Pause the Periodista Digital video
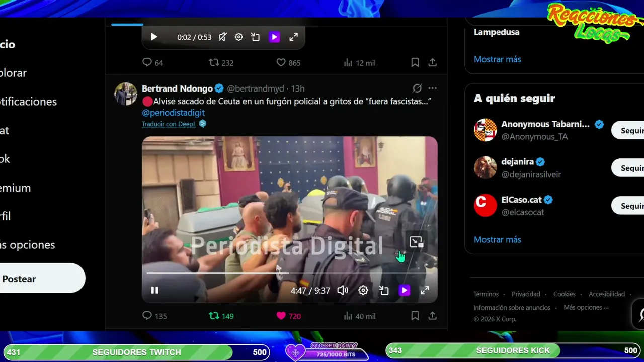644x362 pixels. 155,290
